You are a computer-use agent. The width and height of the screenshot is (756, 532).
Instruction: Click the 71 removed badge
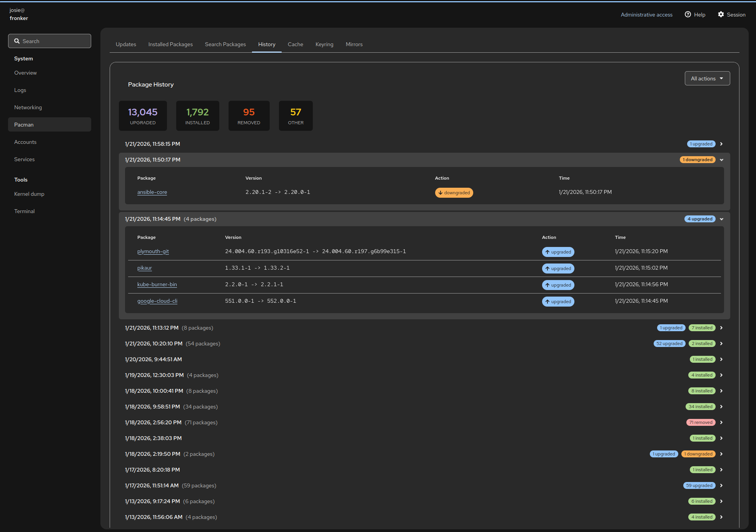pos(701,422)
